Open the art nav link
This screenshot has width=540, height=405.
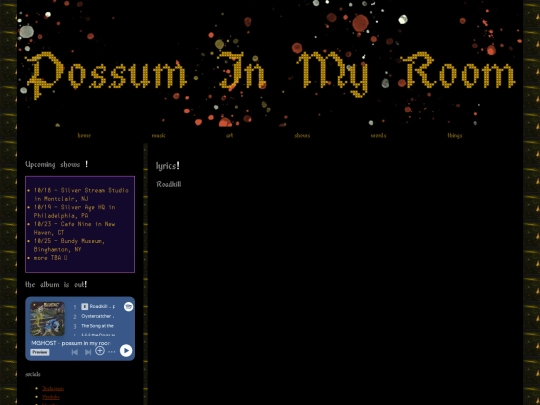[230, 135]
